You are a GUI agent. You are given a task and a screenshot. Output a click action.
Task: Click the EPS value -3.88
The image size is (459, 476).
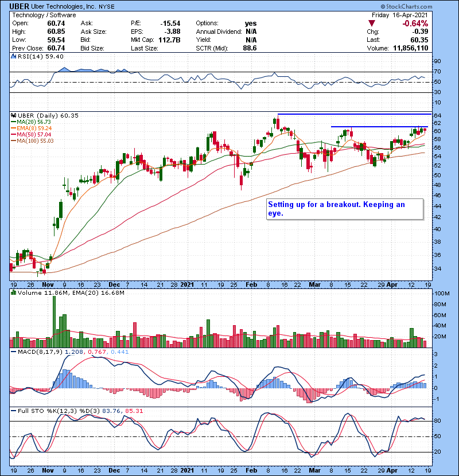pos(172,32)
